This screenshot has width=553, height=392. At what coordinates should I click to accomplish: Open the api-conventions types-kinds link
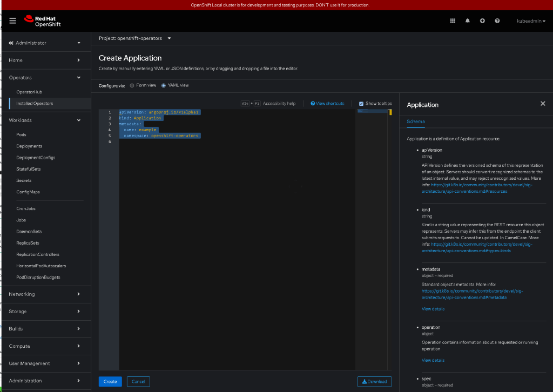(x=477, y=247)
